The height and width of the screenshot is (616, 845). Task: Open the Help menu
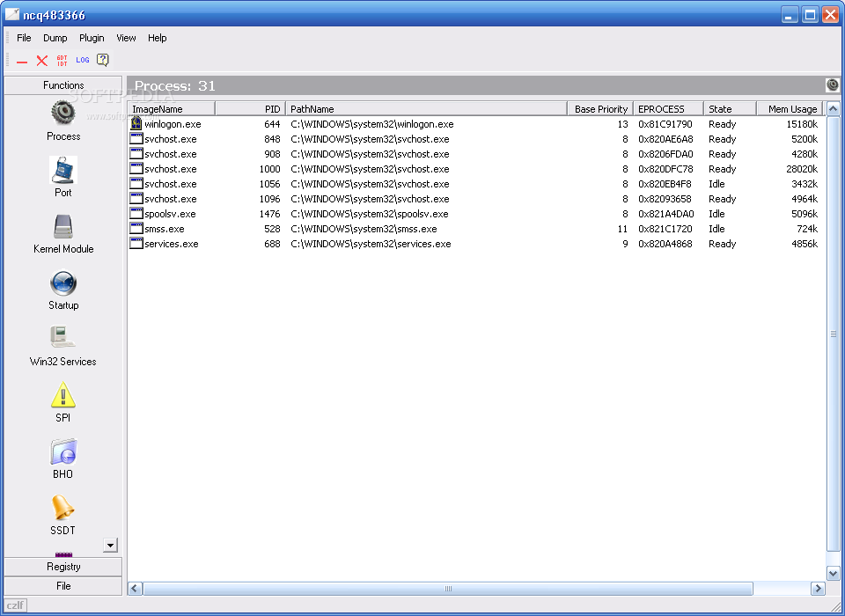pyautogui.click(x=158, y=38)
